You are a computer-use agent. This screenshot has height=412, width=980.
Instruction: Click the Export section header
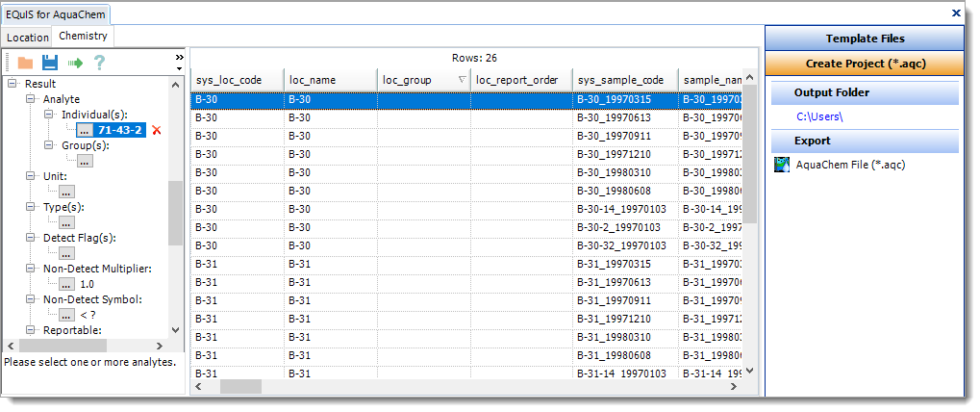point(865,141)
